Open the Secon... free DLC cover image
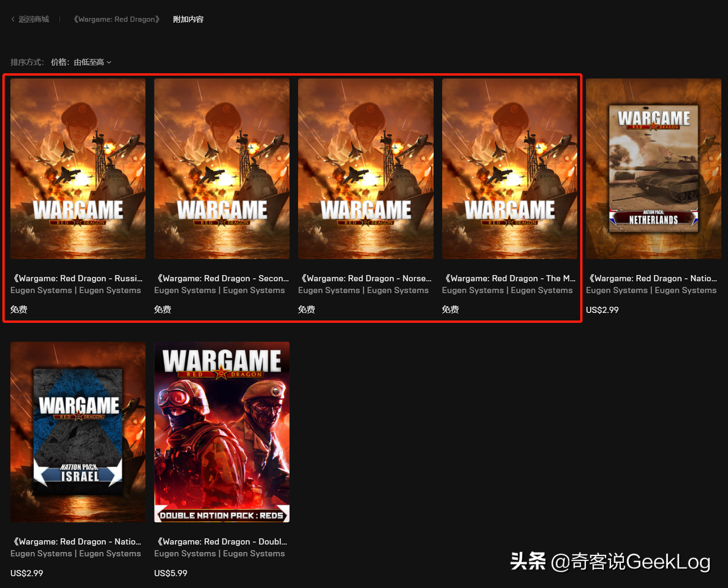The height and width of the screenshot is (588, 728). [222, 169]
